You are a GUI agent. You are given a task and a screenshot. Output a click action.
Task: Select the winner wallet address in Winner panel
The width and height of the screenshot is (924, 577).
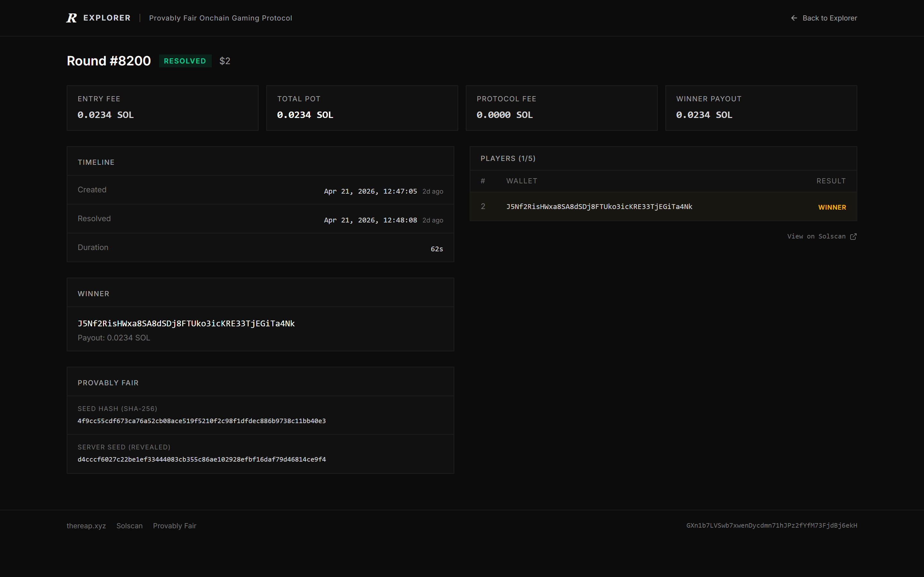coord(186,324)
